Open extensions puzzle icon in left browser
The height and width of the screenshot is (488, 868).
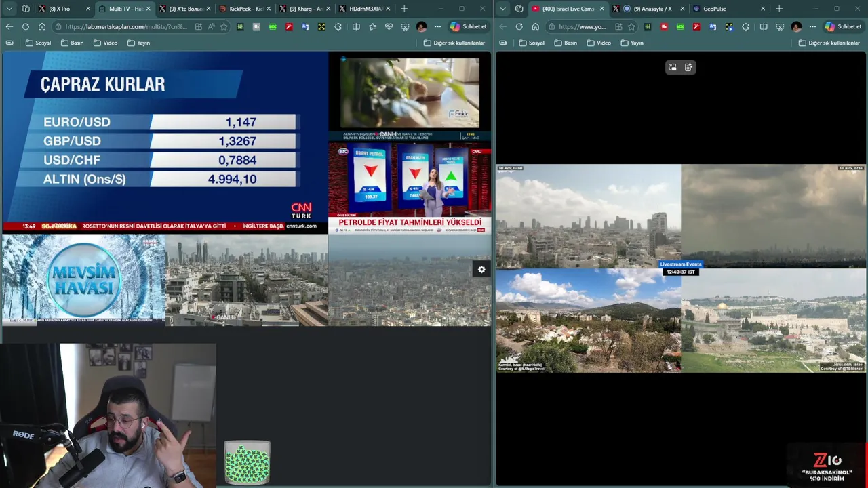point(338,26)
